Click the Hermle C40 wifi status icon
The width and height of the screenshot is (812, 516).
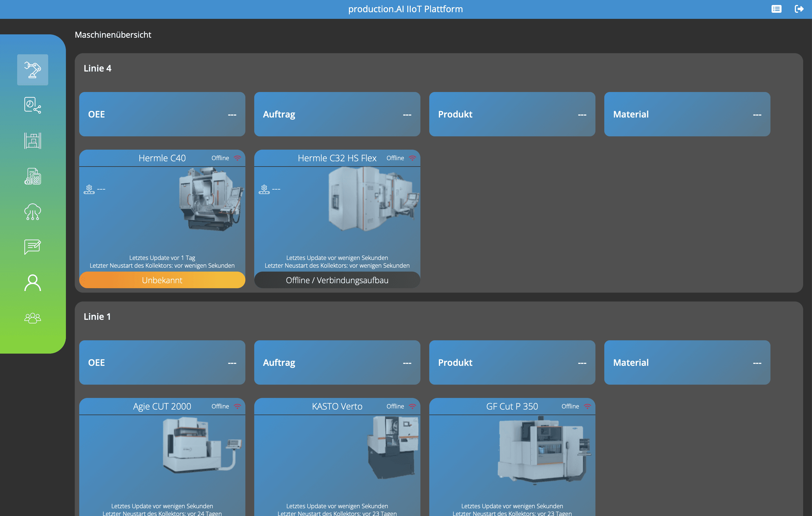click(237, 158)
